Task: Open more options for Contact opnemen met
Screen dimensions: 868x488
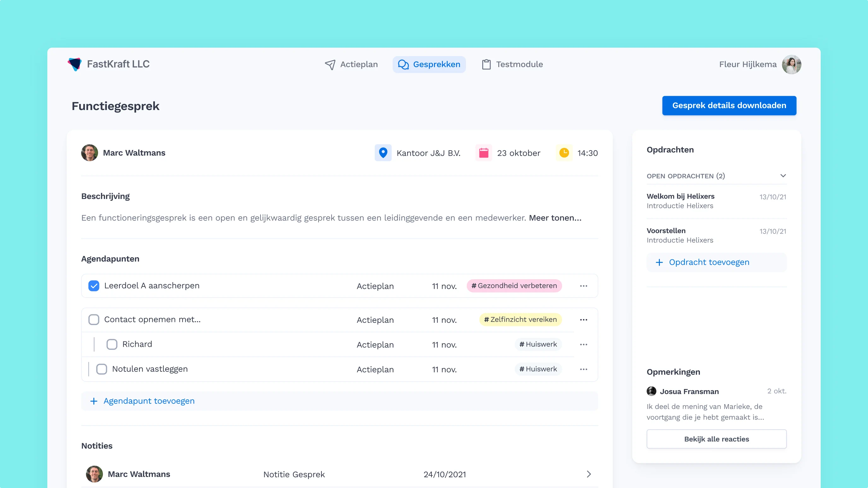Action: pos(584,320)
